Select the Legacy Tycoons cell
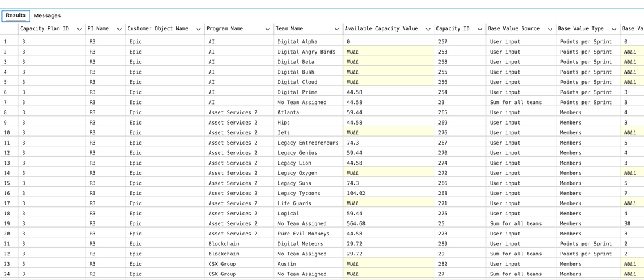The height and width of the screenshot is (280, 644). coord(308,194)
